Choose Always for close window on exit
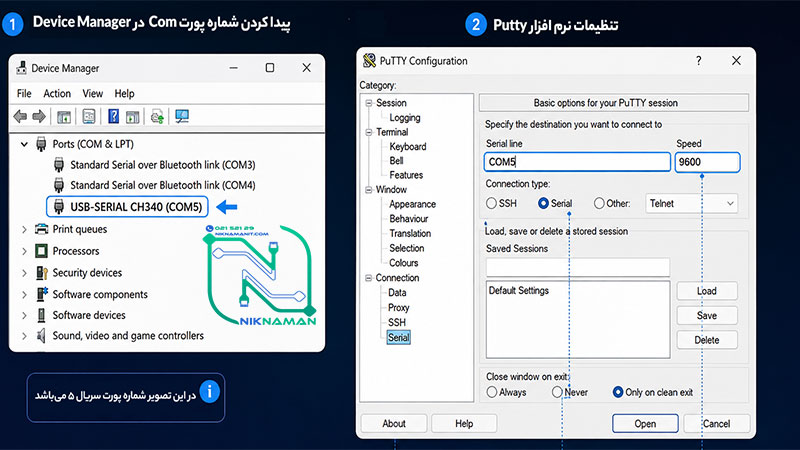The image size is (800, 450). pos(492,392)
